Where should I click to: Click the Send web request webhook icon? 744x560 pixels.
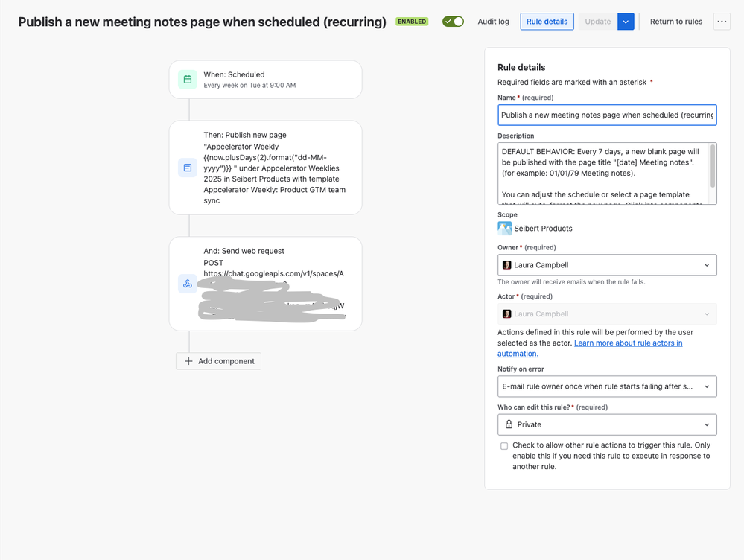click(188, 284)
